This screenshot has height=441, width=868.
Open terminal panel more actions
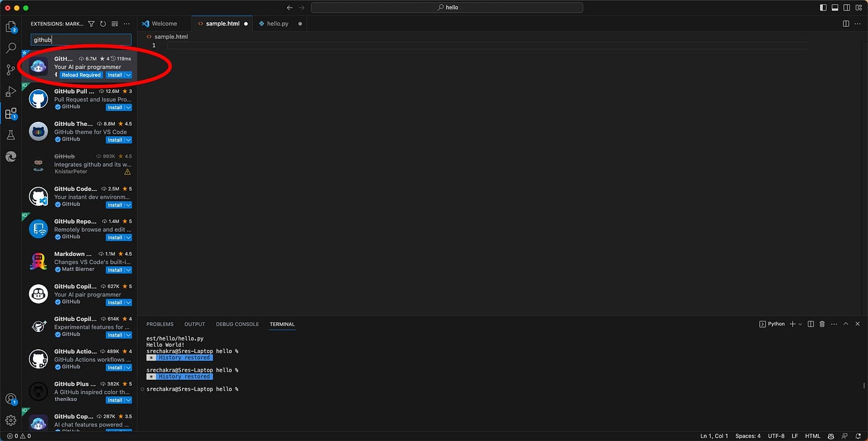coord(833,324)
